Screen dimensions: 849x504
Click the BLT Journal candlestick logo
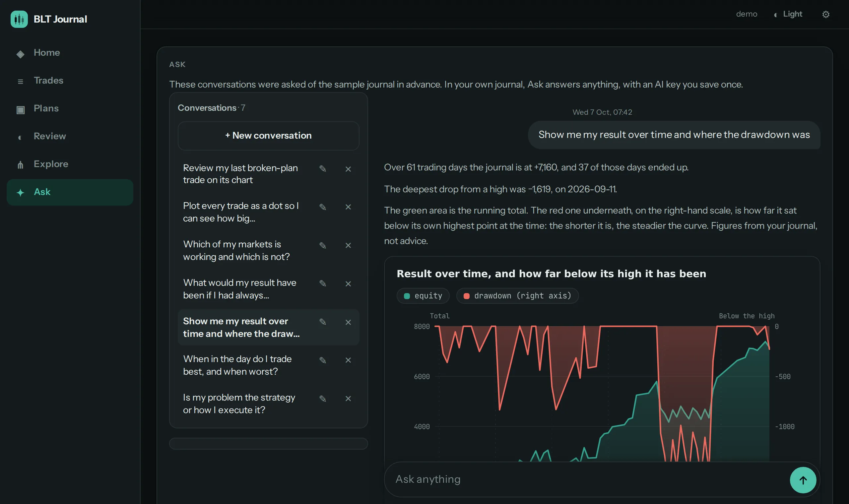19,19
